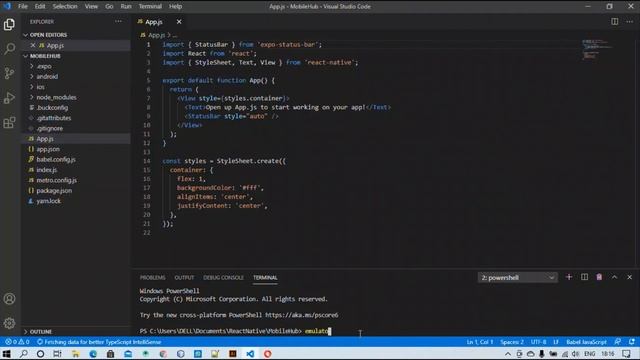The width and height of the screenshot is (640, 360).
Task: Open the Run and Debug view
Action: click(x=9, y=98)
